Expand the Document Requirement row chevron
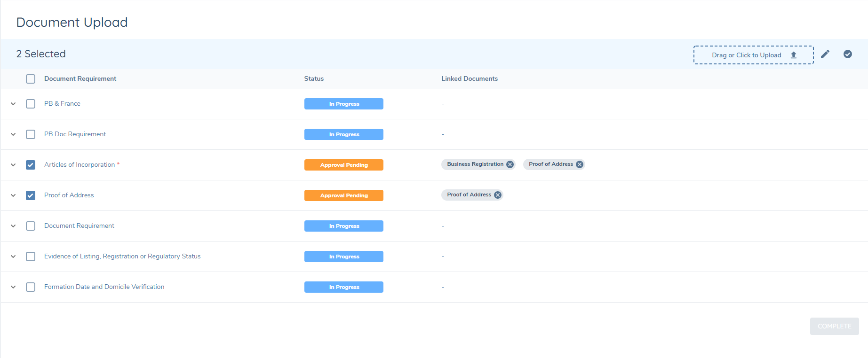The image size is (868, 358). click(x=13, y=226)
